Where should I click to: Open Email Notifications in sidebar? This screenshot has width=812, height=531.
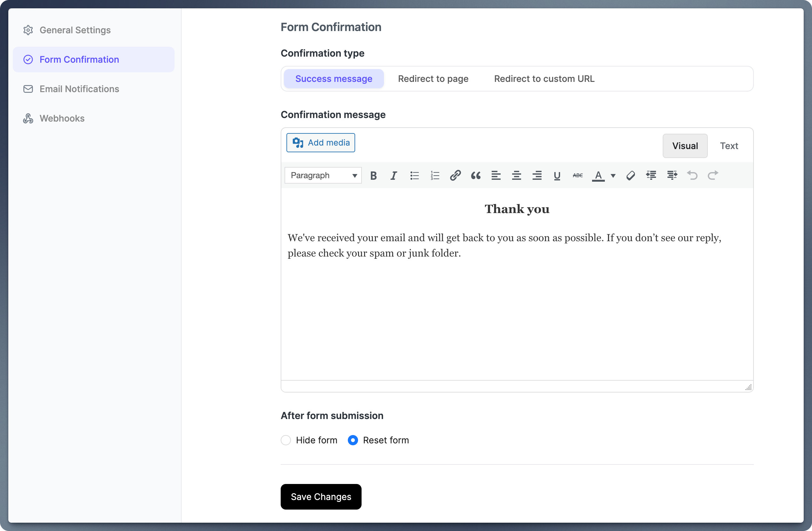(93, 89)
